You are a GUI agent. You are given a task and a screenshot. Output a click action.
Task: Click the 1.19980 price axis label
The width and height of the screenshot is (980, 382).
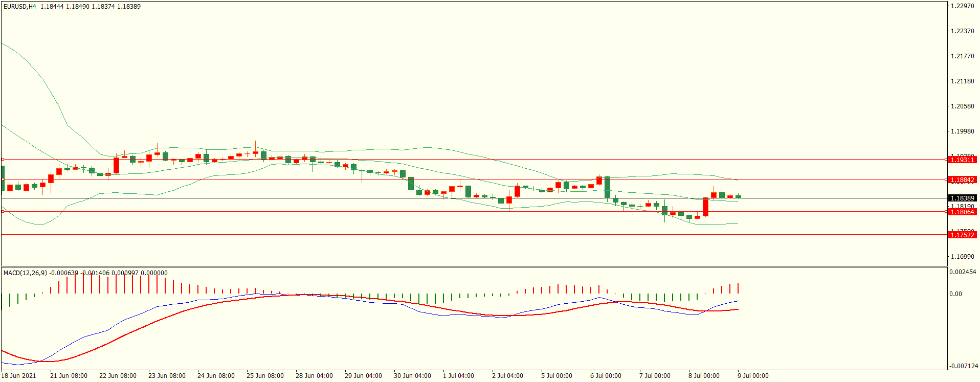(962, 131)
